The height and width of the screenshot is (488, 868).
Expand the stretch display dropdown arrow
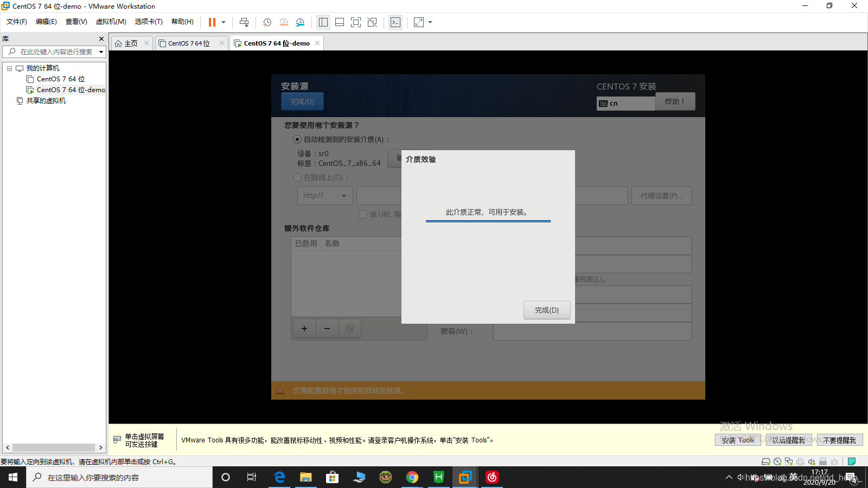pos(430,22)
